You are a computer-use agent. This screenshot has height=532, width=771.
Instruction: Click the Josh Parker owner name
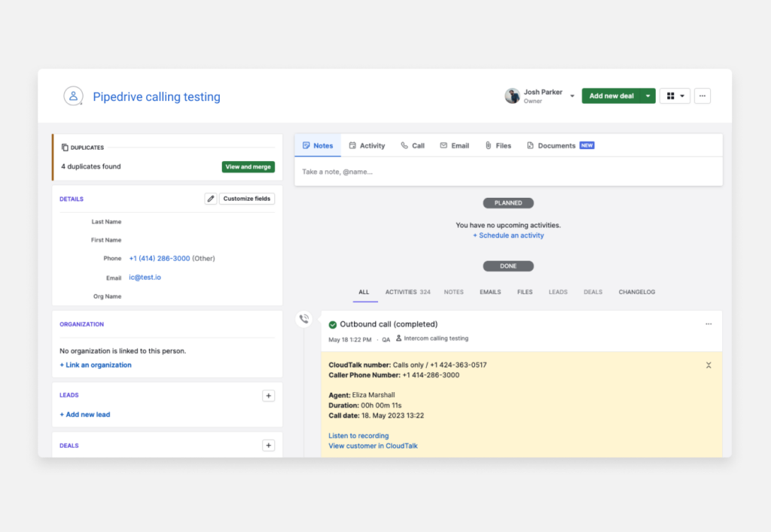click(543, 92)
